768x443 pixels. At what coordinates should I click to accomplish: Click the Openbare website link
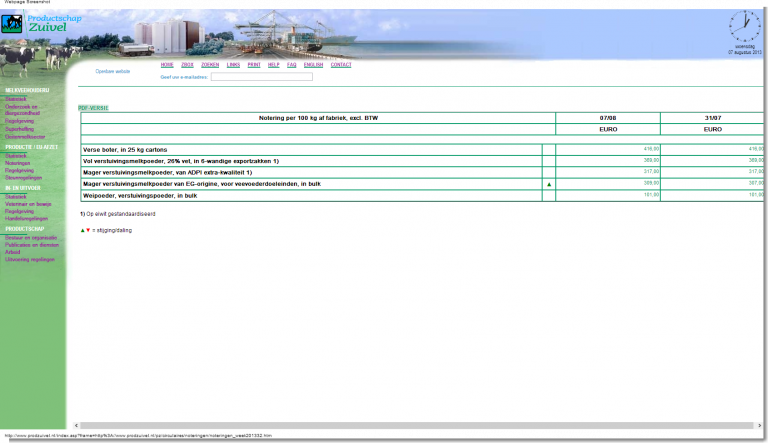coord(112,71)
